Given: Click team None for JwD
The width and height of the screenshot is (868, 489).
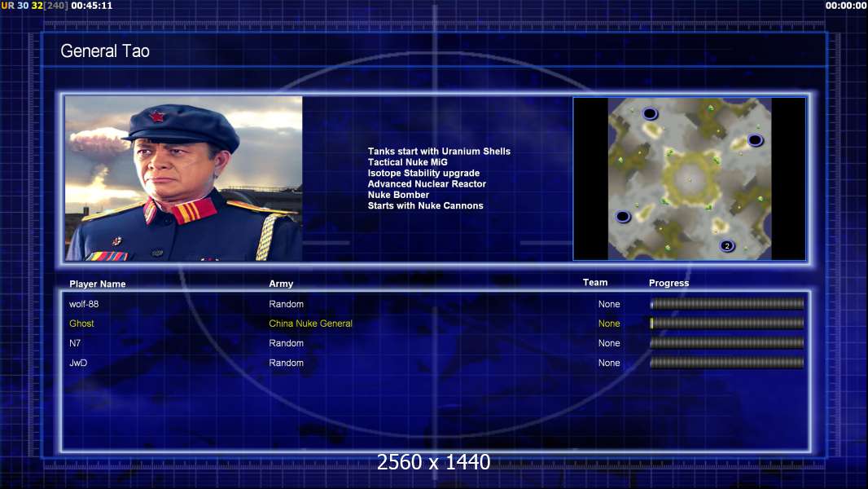Looking at the screenshot, I should pyautogui.click(x=609, y=363).
